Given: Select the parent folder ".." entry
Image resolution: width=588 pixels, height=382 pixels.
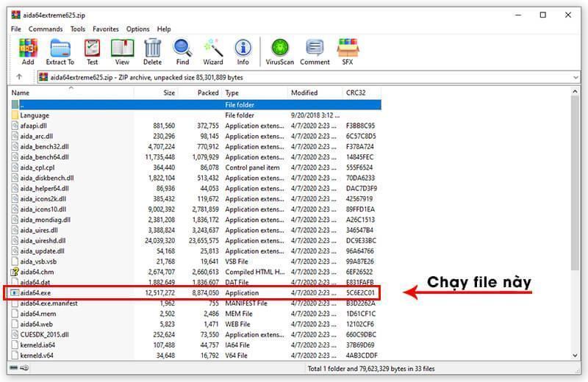Looking at the screenshot, I should tap(22, 105).
